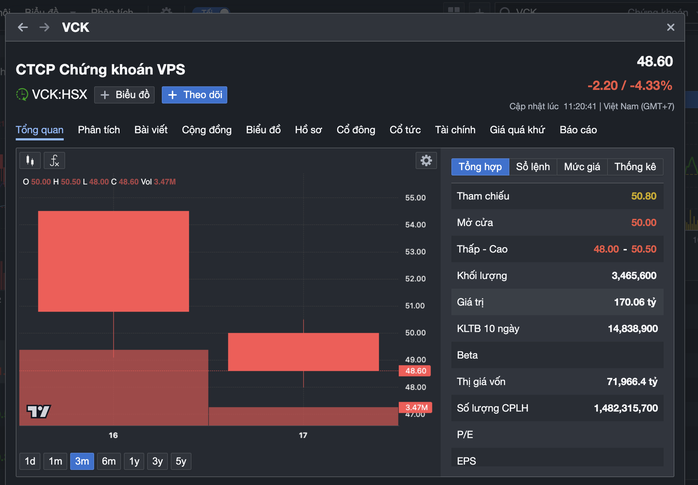Show the Thống kê panel tab
This screenshot has height=485, width=698.
pyautogui.click(x=635, y=167)
